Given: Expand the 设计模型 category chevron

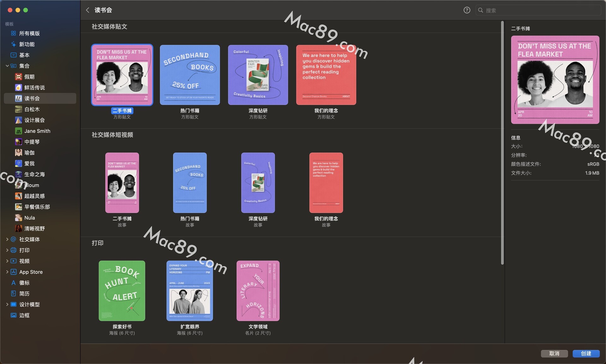Looking at the screenshot, I should (7, 304).
